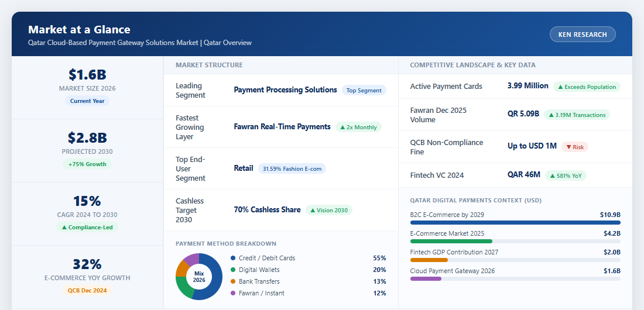644x310 pixels.
Task: Click the $4.2B value
Action: point(612,233)
